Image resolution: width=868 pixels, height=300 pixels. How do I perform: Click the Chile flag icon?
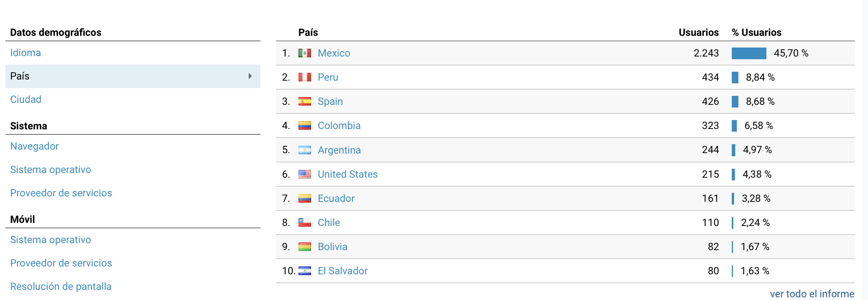tap(304, 222)
